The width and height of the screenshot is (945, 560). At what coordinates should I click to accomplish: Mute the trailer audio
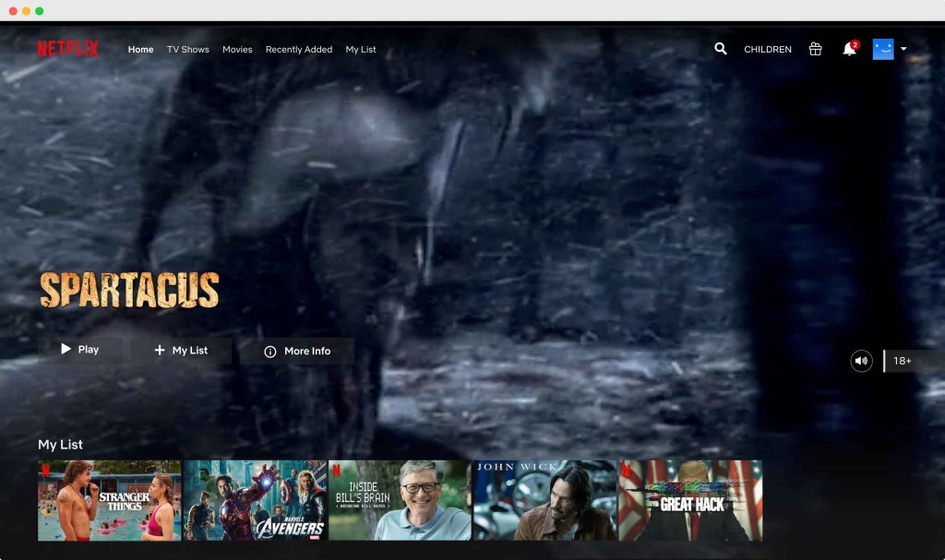tap(861, 361)
